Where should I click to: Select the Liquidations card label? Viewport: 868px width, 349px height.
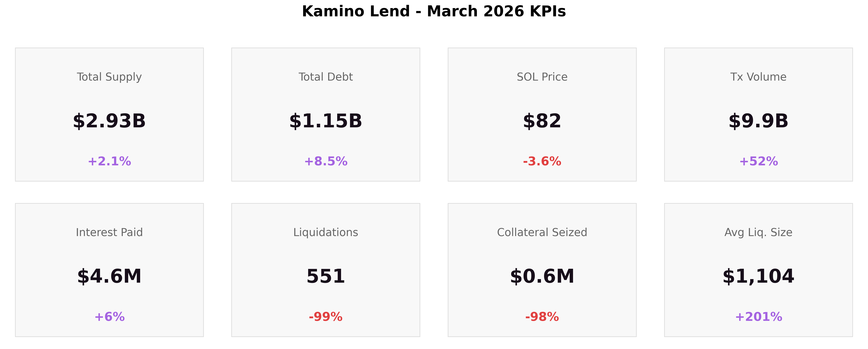(326, 232)
